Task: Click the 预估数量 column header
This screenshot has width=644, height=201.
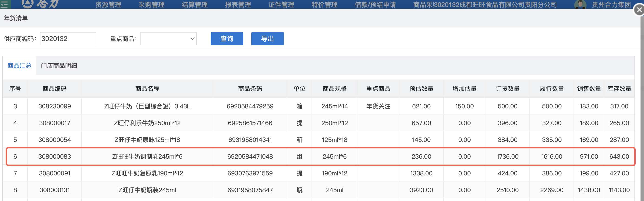Action: point(421,89)
